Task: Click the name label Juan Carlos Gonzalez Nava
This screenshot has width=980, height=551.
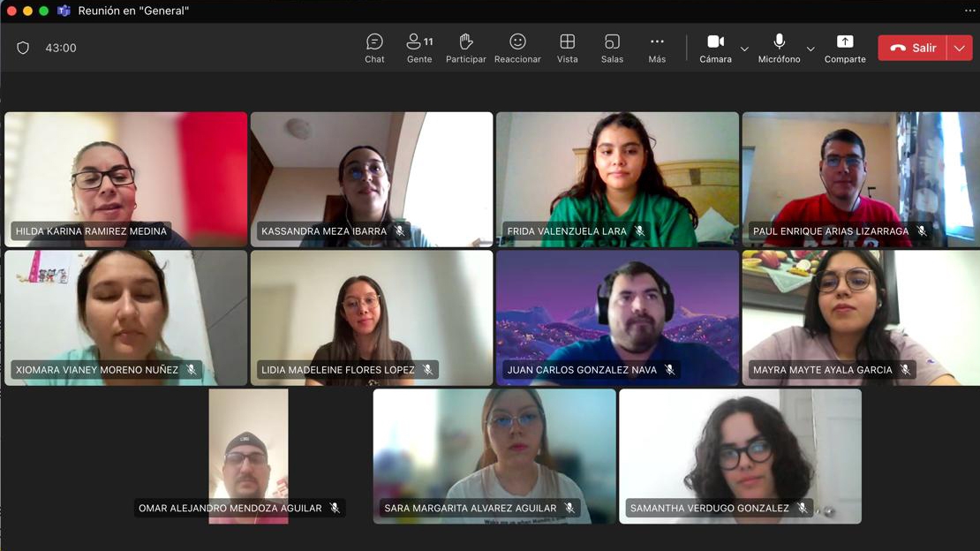Action: (x=582, y=370)
